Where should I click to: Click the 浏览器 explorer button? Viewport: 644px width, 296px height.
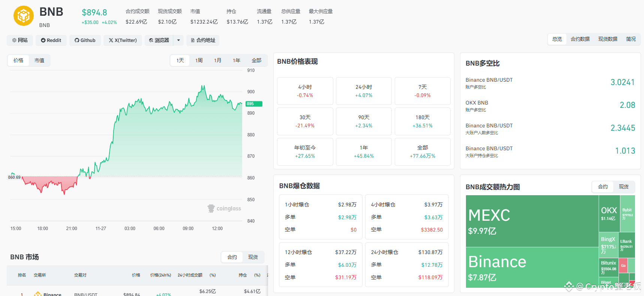pyautogui.click(x=159, y=40)
